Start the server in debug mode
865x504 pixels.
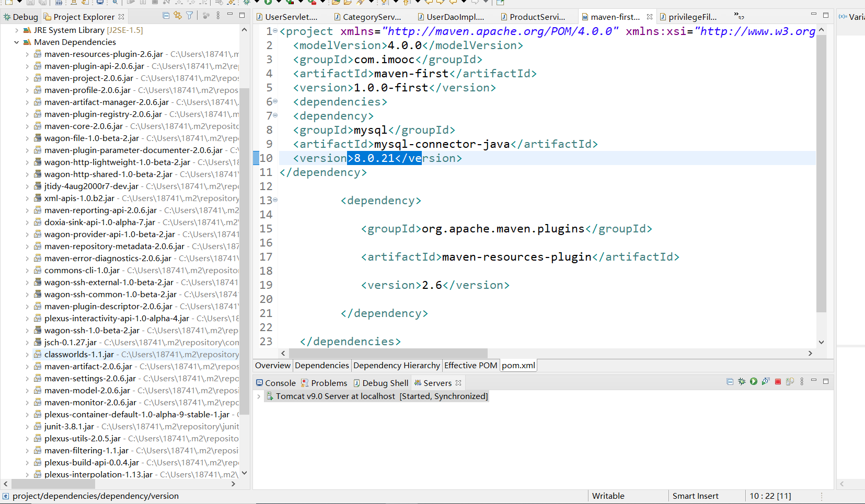coord(742,382)
